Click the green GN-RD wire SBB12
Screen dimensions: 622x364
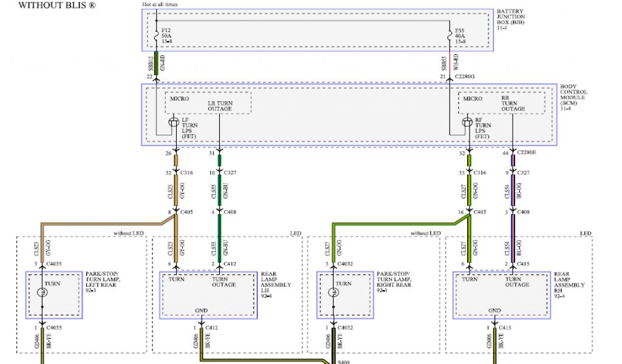click(157, 62)
